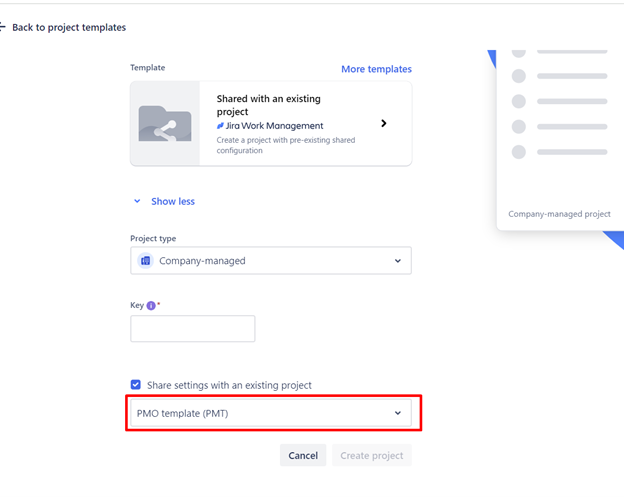Viewport: 624px width, 497px height.
Task: Collapse details with Show less
Action: click(173, 201)
